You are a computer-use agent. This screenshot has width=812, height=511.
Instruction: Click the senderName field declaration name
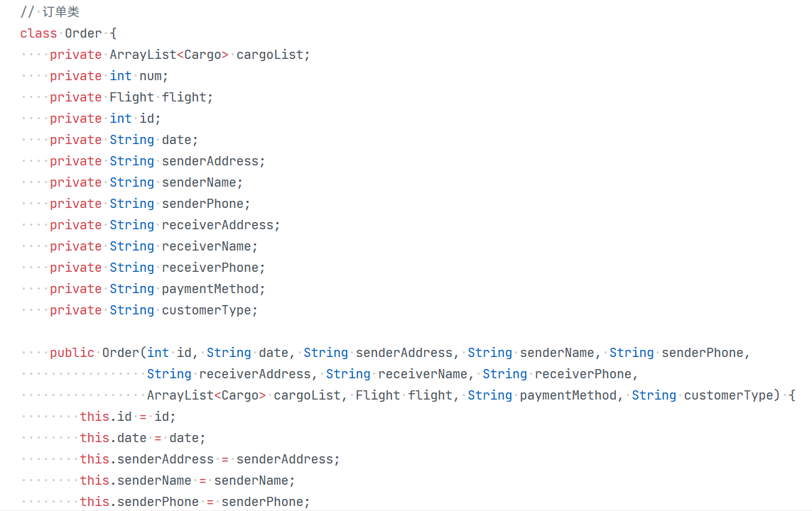pos(201,182)
